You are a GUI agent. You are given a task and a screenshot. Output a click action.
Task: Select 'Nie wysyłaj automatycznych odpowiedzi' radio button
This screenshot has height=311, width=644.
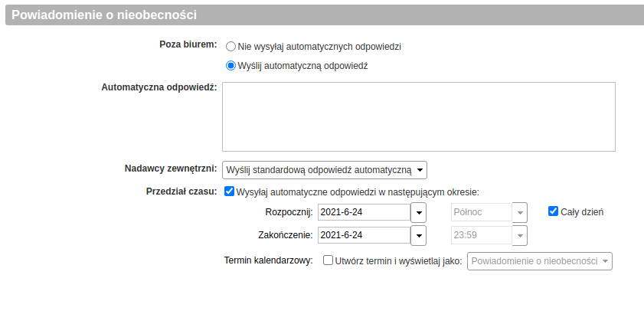(230, 47)
